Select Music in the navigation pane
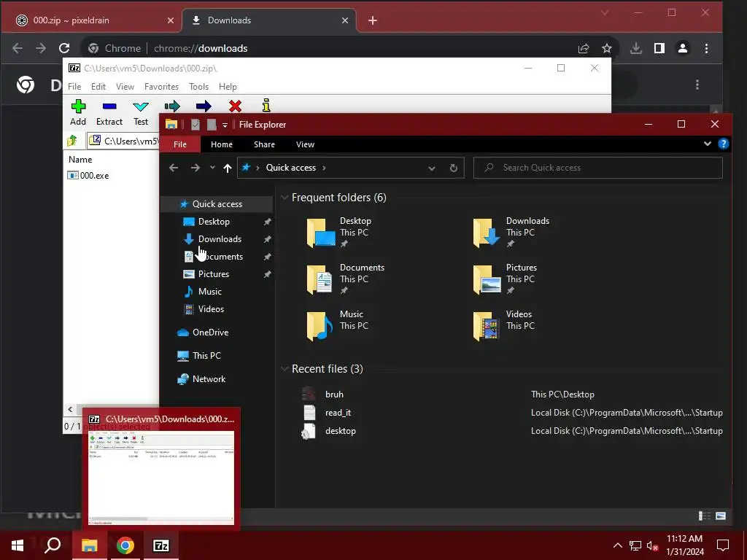This screenshot has width=747, height=560. pyautogui.click(x=209, y=292)
